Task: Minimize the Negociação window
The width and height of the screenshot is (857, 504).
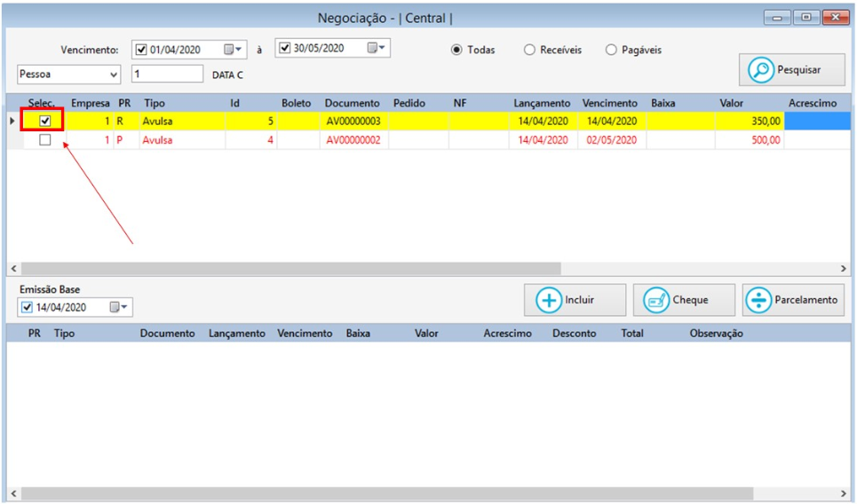Action: [777, 18]
